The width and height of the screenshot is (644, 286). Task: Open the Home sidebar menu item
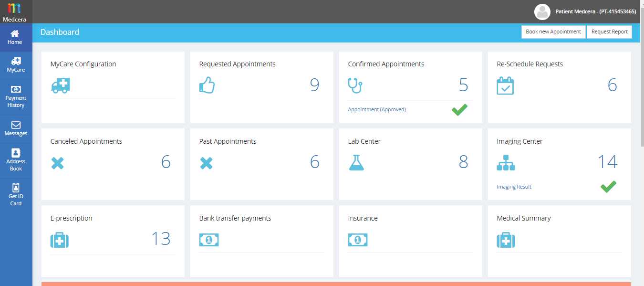(x=15, y=37)
